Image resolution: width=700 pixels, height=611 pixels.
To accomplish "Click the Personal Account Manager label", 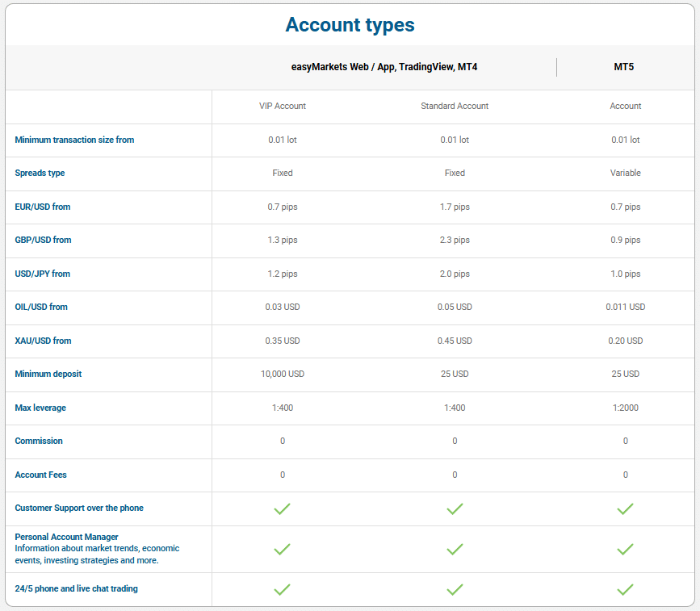I will pyautogui.click(x=66, y=537).
